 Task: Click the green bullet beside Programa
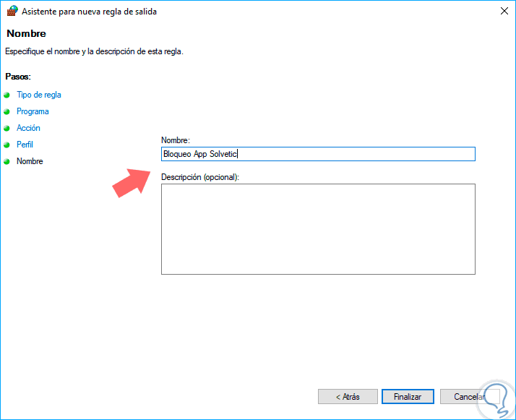7,111
